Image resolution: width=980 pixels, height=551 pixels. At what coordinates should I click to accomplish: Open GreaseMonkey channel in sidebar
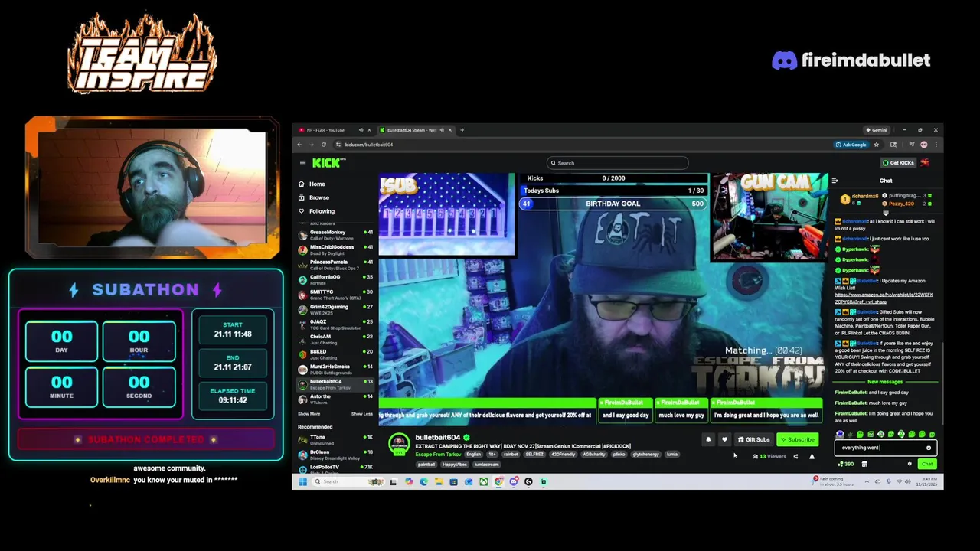click(335, 235)
